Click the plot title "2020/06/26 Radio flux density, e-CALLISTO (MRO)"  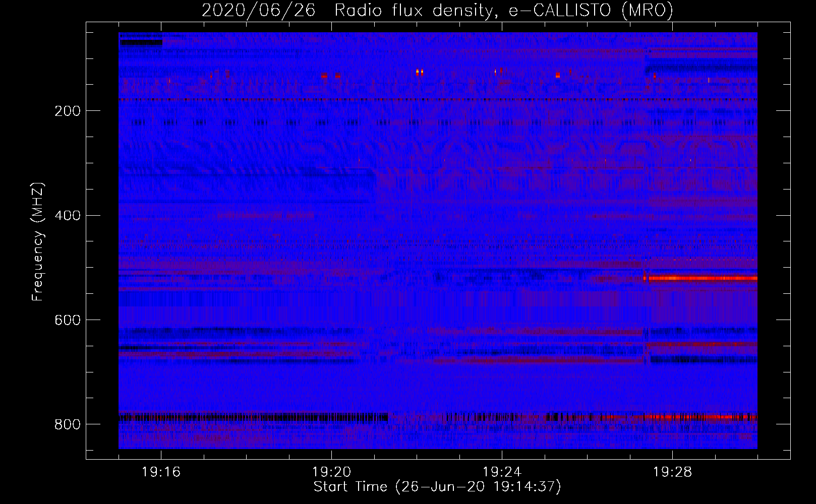pos(437,10)
